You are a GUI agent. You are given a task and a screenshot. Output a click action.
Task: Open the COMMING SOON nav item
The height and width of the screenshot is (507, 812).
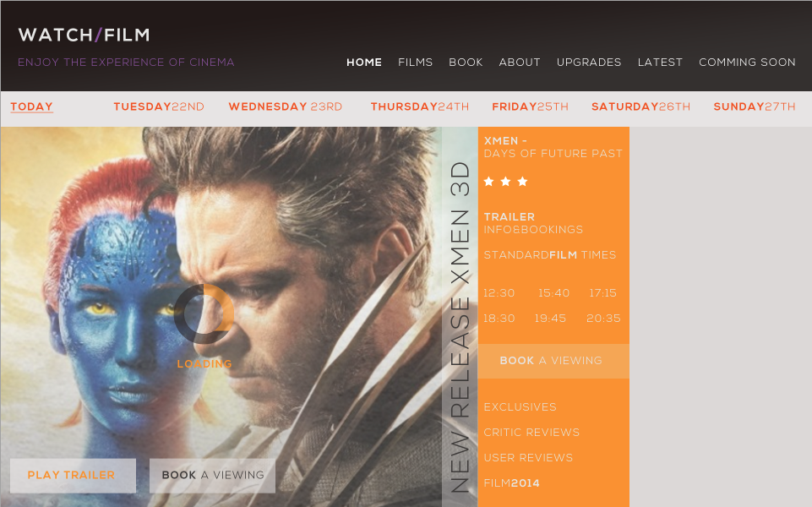(x=747, y=63)
